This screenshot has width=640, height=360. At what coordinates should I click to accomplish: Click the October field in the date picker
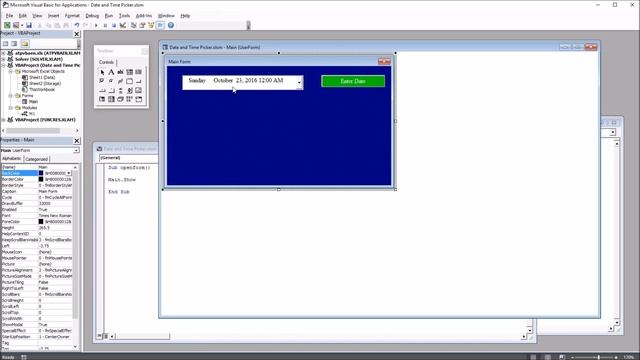[x=223, y=80]
